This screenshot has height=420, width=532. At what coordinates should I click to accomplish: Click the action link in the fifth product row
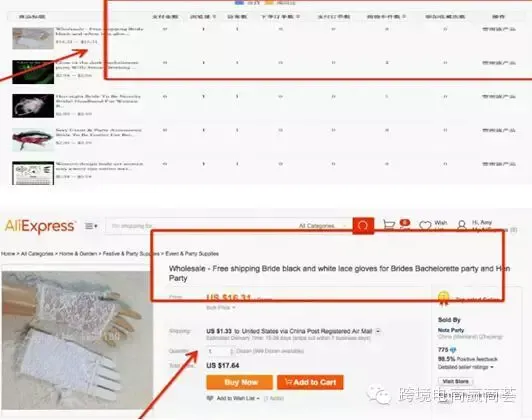[x=499, y=164]
